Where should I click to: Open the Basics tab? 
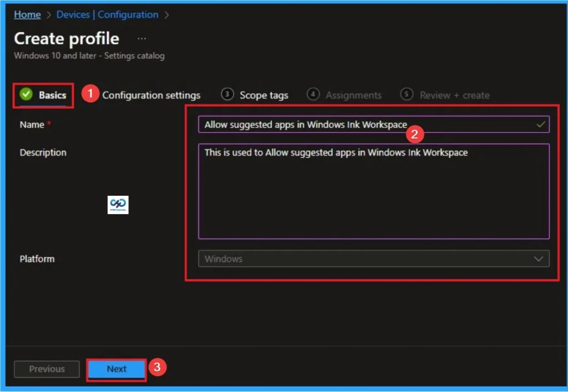[53, 95]
